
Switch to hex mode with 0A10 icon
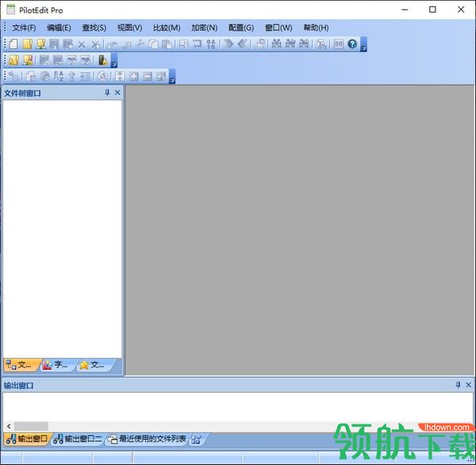click(211, 44)
